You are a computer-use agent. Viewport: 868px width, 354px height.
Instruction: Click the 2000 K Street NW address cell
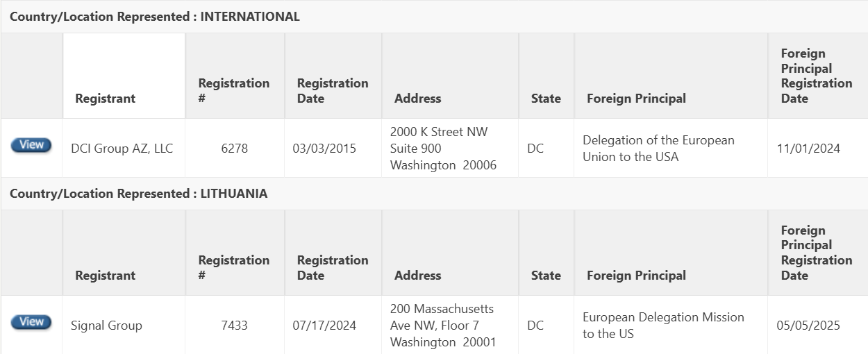click(450, 148)
